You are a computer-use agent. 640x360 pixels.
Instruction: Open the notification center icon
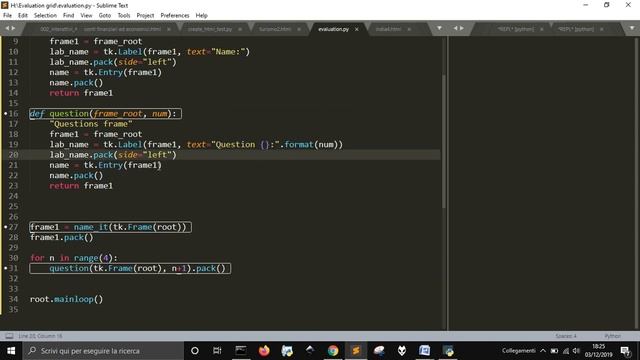point(625,351)
